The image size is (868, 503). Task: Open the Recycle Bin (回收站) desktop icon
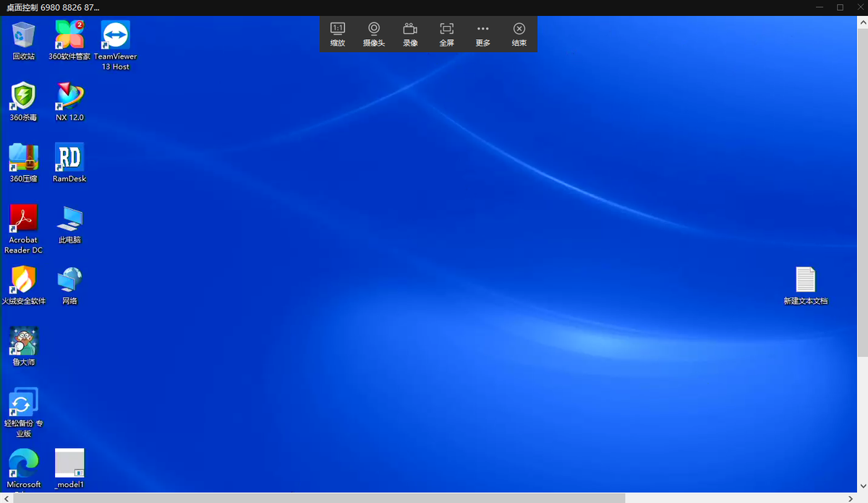pos(23,41)
